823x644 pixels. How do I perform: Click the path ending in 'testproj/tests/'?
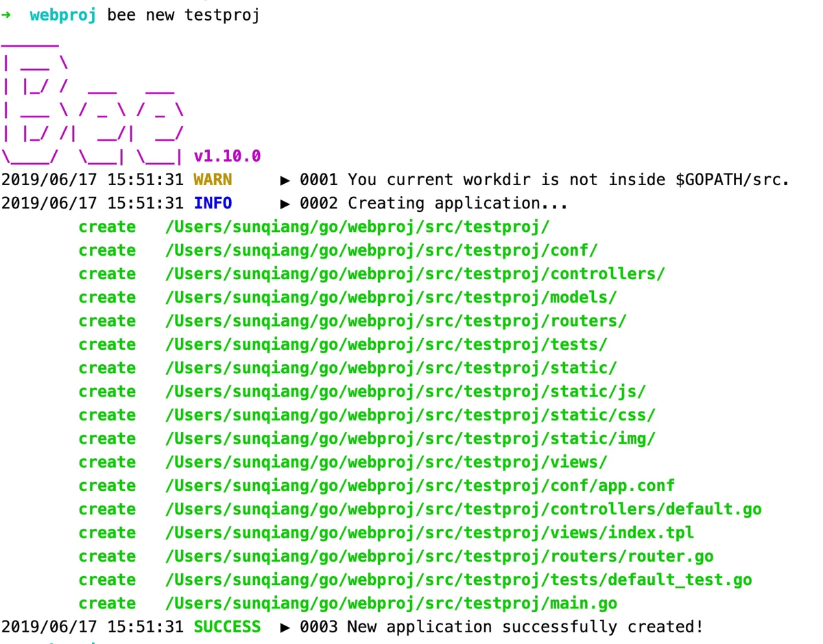point(386,344)
